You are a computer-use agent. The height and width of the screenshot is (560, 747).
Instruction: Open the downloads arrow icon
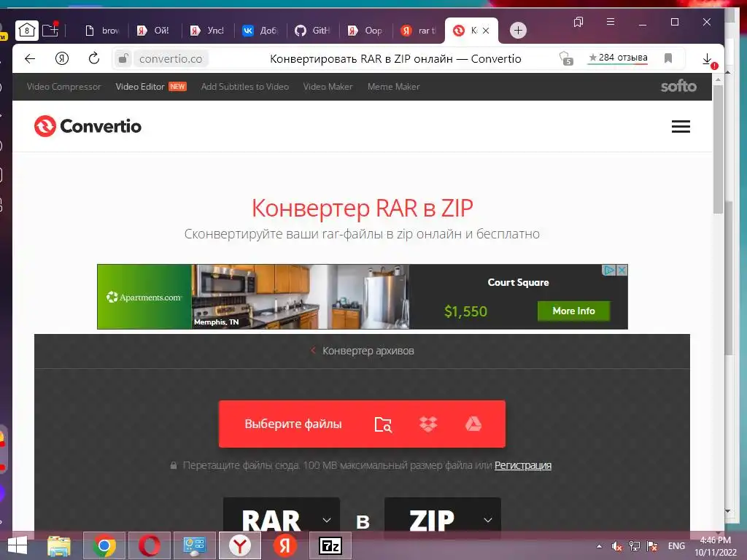point(708,59)
